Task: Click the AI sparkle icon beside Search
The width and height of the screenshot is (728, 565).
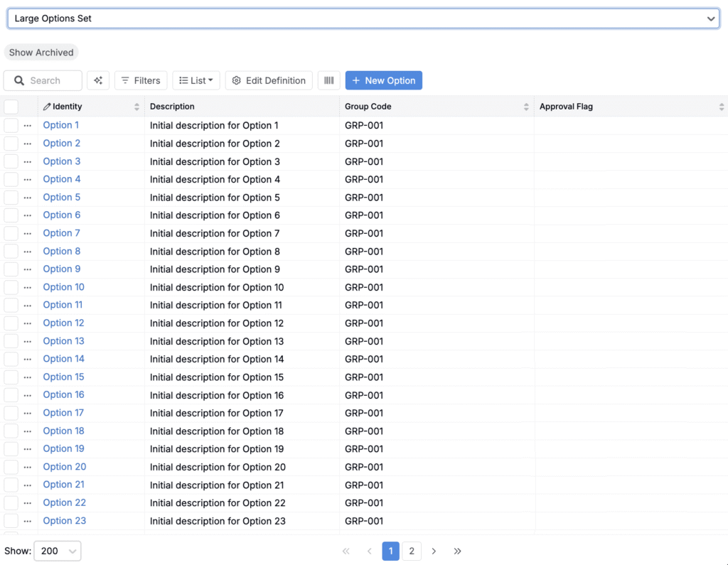Action: [98, 80]
